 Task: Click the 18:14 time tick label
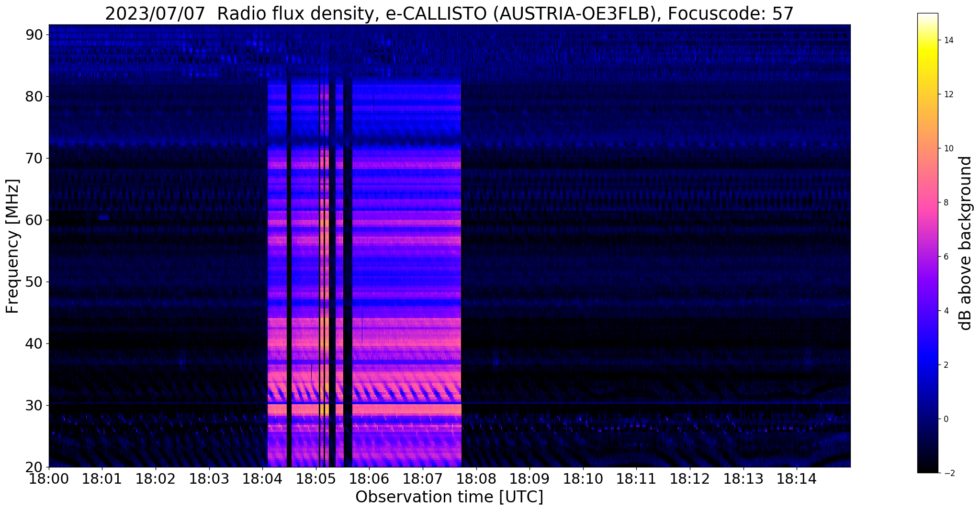coord(797,479)
